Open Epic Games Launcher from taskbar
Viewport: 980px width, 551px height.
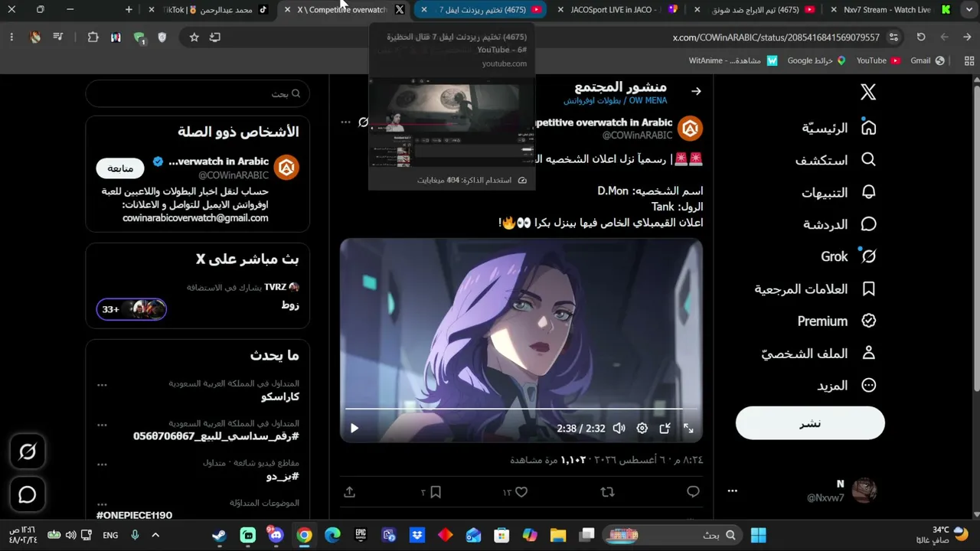point(361,535)
